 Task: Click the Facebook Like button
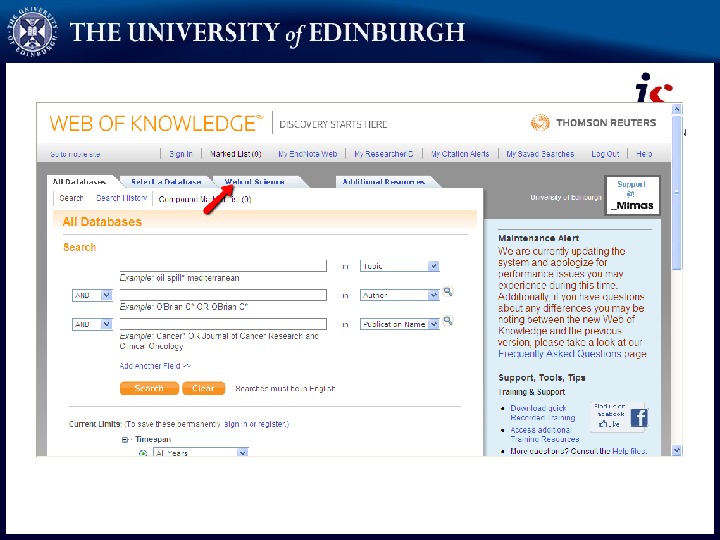point(609,423)
